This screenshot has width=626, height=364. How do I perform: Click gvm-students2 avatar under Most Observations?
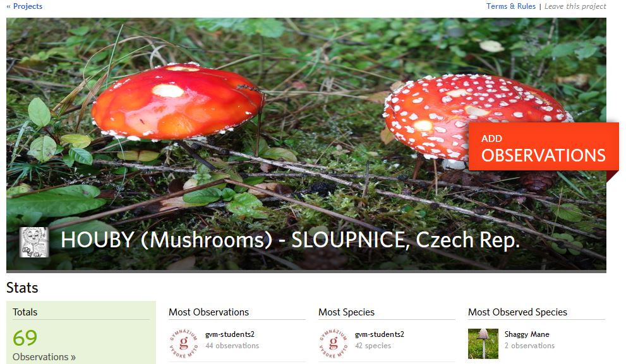click(184, 343)
